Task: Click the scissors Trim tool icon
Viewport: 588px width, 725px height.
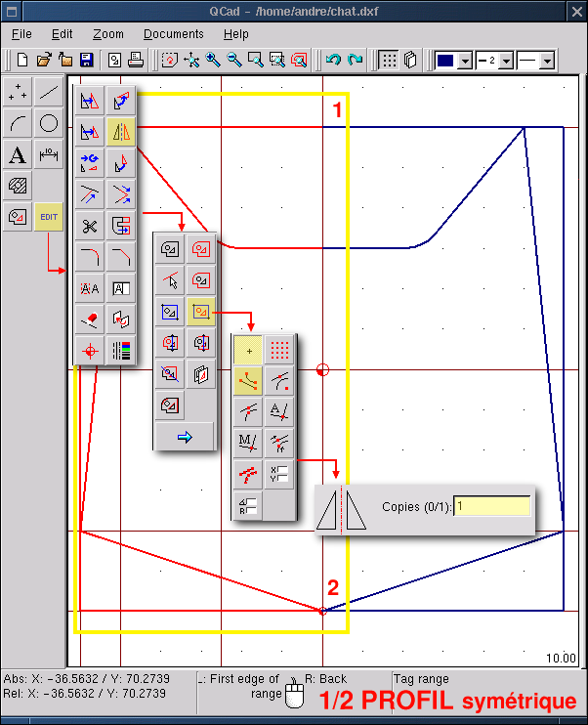Action: (90, 227)
